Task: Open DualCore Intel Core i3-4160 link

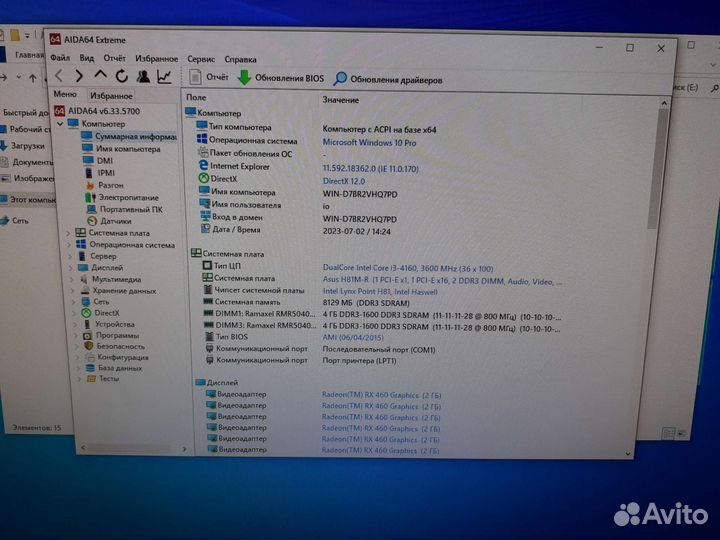Action: point(408,268)
